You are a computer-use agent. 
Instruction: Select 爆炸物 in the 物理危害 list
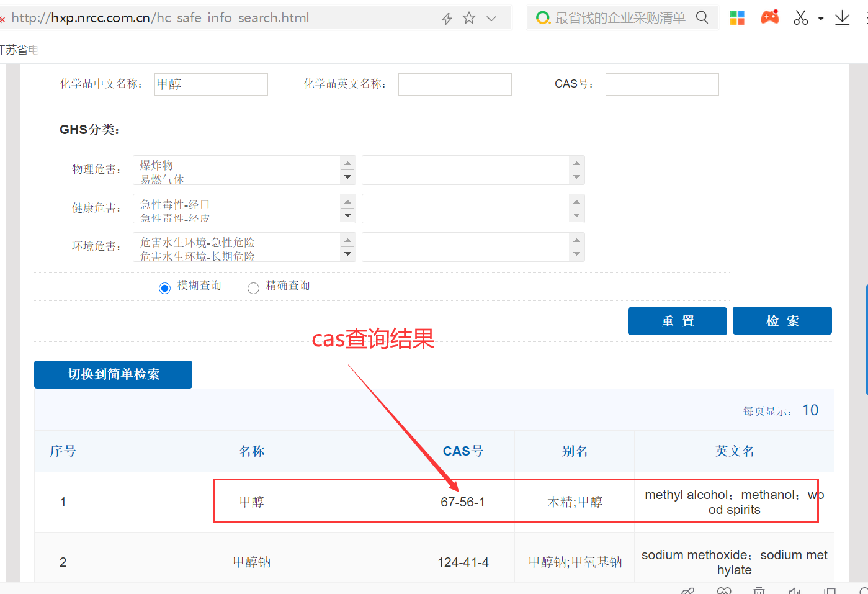156,164
